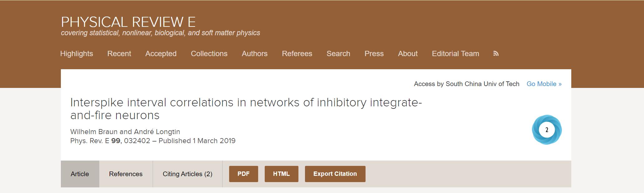The width and height of the screenshot is (644, 193).
Task: Select Accepted in the navigation bar
Action: (161, 54)
